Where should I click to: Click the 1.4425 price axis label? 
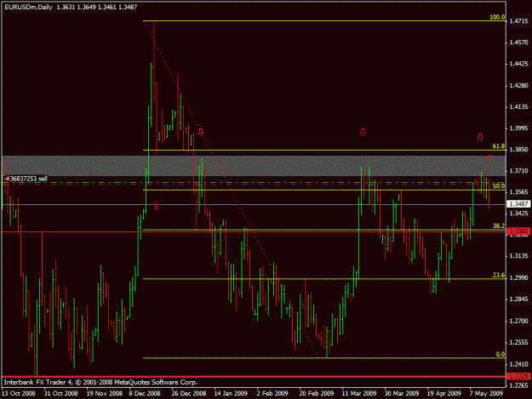coord(518,64)
